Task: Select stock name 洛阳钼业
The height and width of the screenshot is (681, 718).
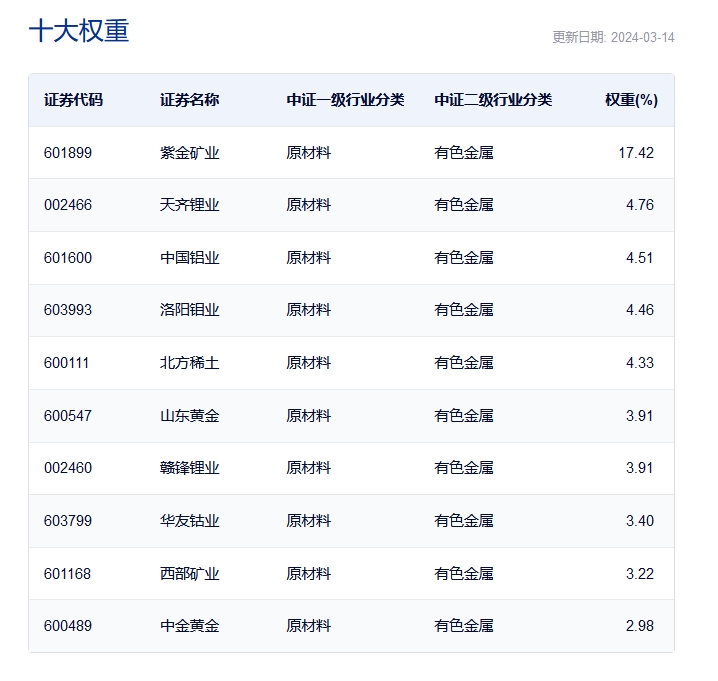Action: 190,310
